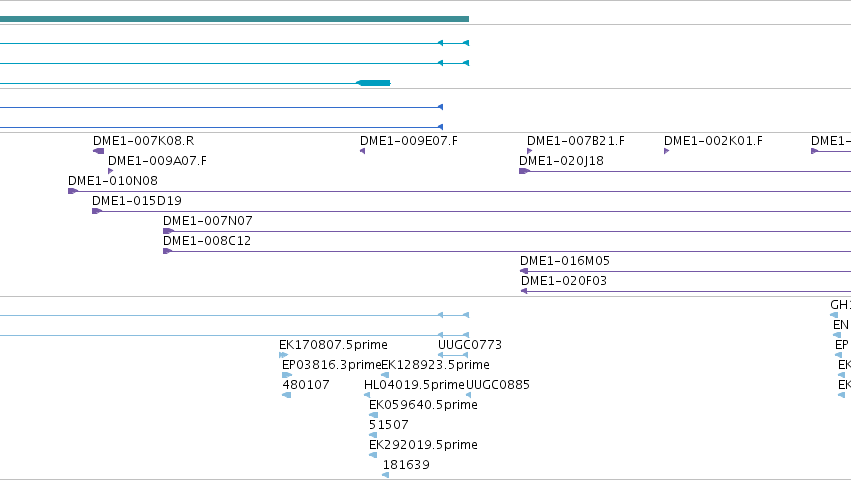The width and height of the screenshot is (851, 480).
Task: Click the EK059640.5prime feature label
Action: point(423,405)
